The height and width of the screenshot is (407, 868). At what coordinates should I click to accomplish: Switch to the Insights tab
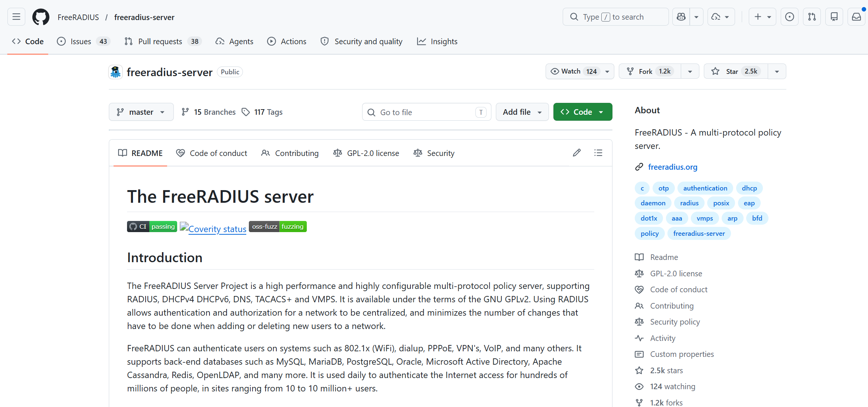point(437,41)
